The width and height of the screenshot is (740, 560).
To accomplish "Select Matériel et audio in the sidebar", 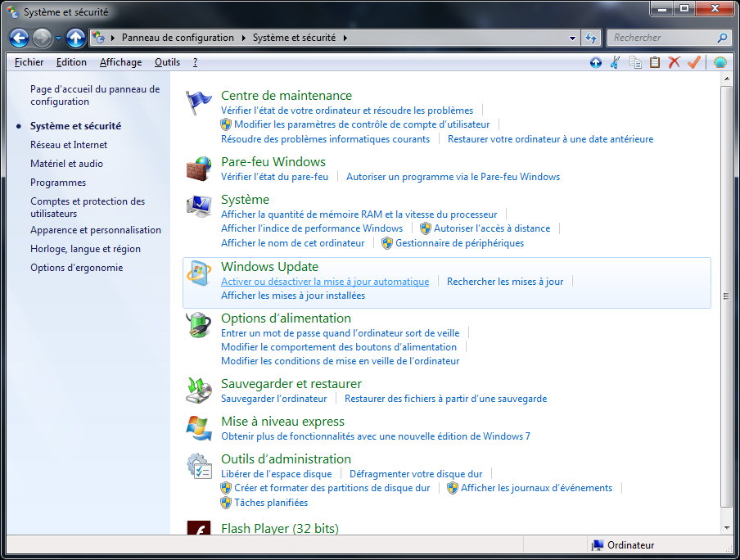I will coord(66,164).
